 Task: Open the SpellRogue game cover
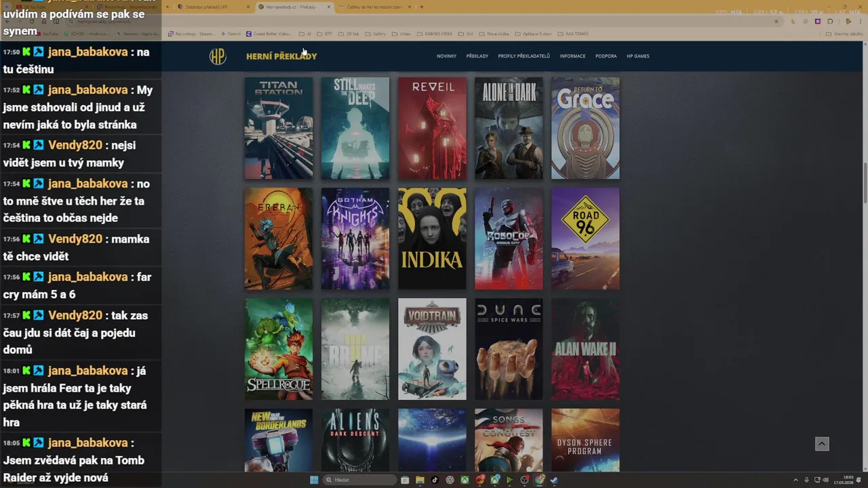(279, 349)
